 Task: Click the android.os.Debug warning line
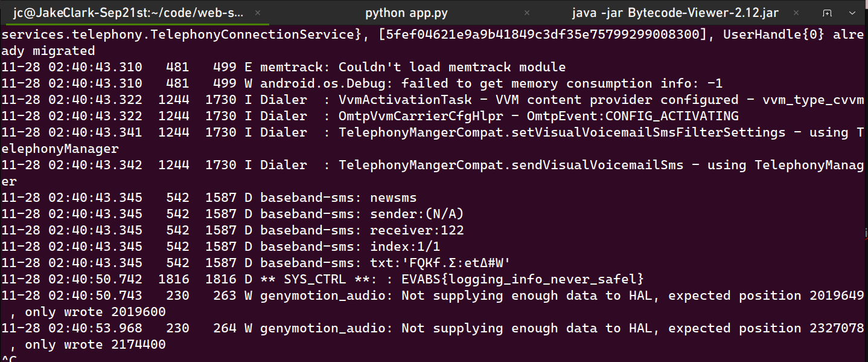coord(362,83)
